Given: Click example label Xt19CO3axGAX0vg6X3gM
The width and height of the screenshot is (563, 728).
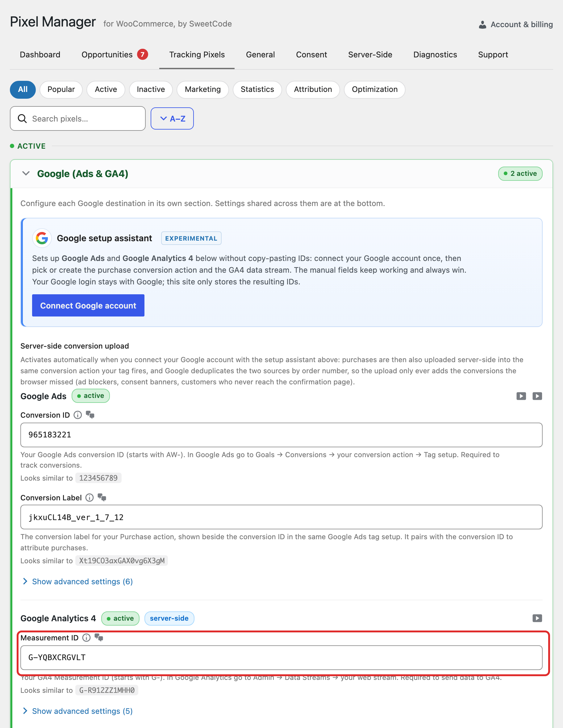Looking at the screenshot, I should (121, 561).
